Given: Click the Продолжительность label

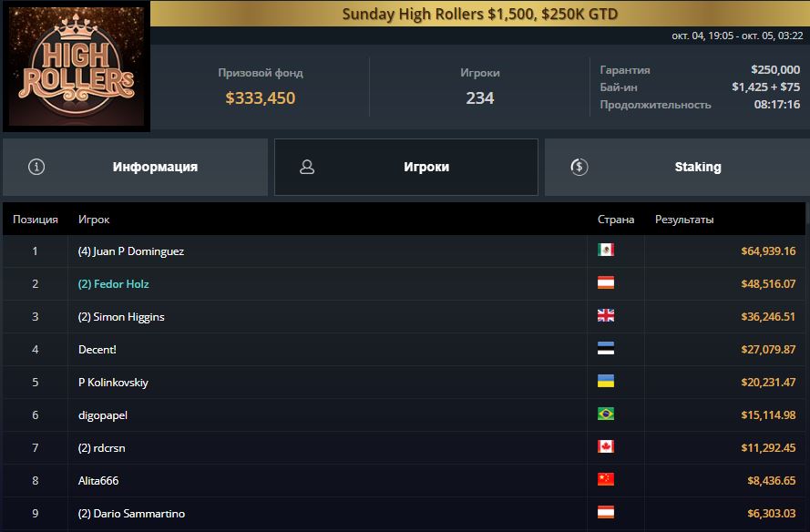Looking at the screenshot, I should pos(655,105).
